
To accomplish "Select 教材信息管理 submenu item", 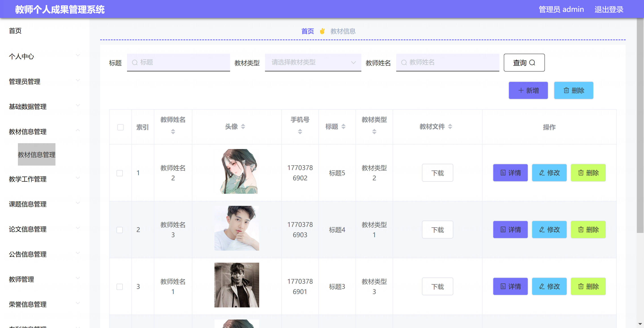I will coord(36,154).
